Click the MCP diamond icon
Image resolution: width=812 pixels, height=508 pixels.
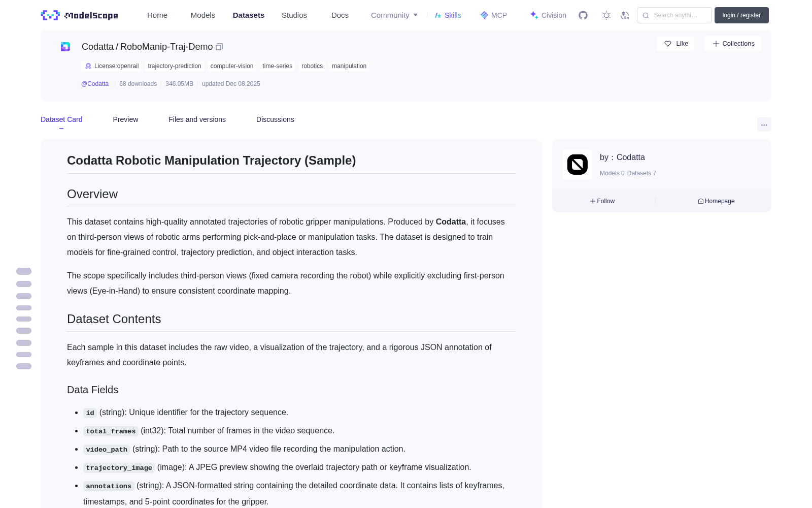coord(484,15)
